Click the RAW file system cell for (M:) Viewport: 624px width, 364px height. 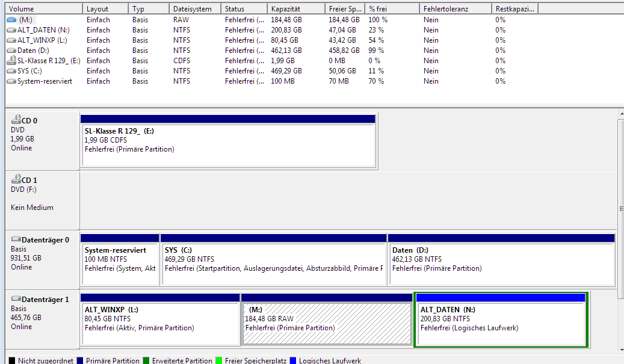181,20
